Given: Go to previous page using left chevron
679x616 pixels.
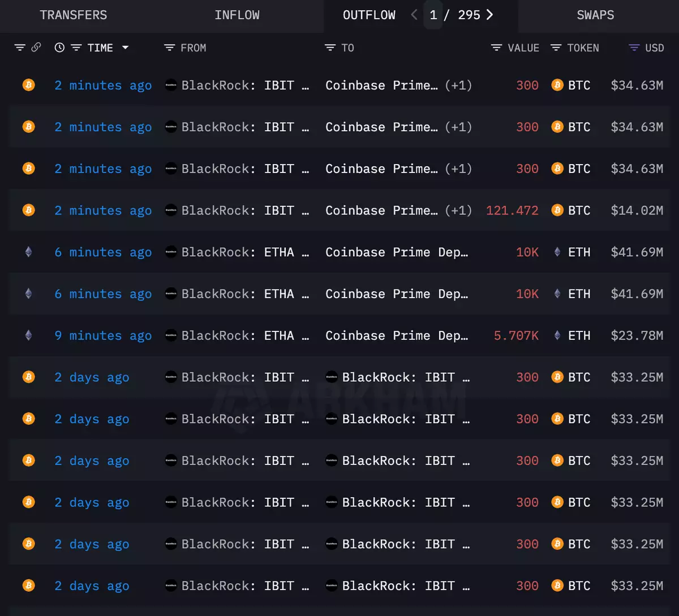Looking at the screenshot, I should click(x=414, y=15).
